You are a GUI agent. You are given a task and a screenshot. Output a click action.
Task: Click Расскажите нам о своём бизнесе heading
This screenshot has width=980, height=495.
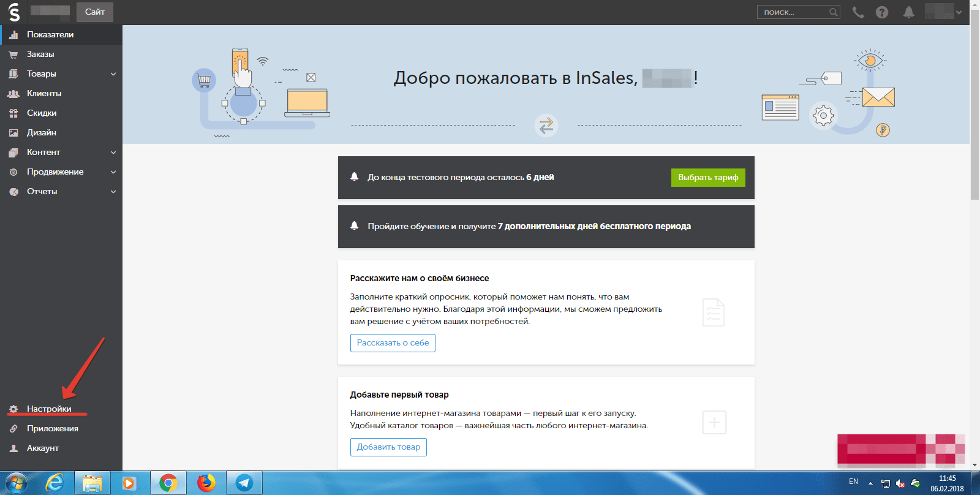coord(420,278)
